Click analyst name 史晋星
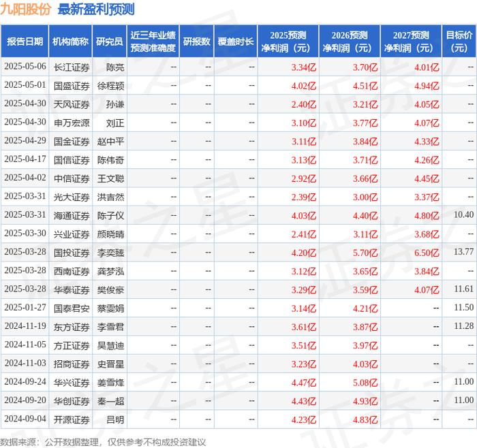 click(x=110, y=364)
